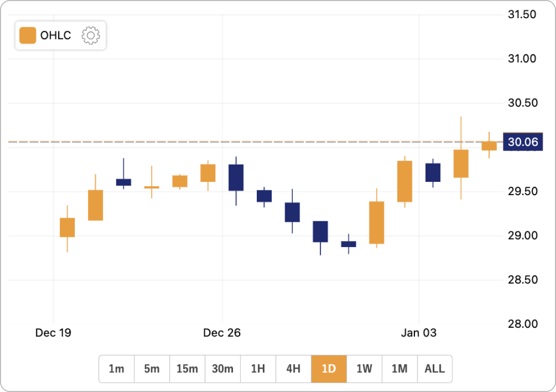The image size is (556, 392).
Task: Open the OHLC settings gear
Action: (91, 35)
